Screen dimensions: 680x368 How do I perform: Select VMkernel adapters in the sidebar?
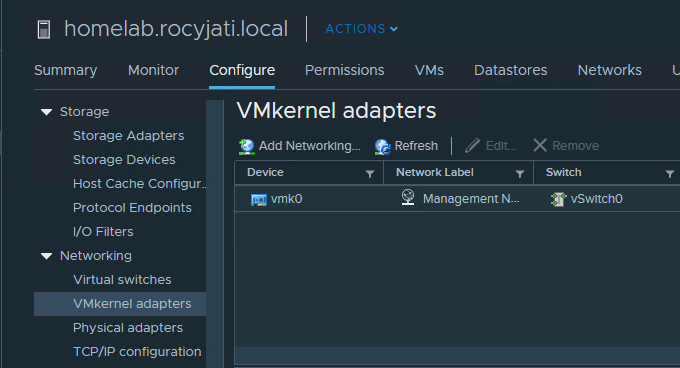(120, 304)
